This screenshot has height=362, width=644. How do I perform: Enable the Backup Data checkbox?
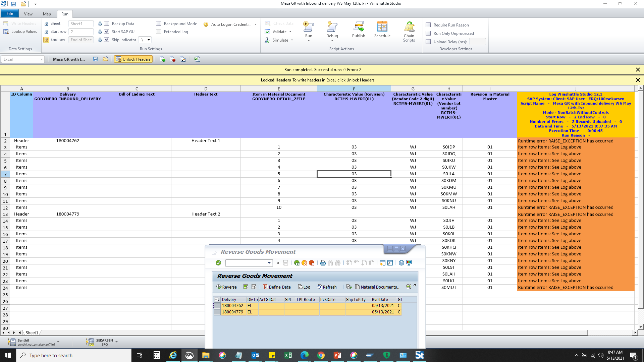tap(107, 23)
